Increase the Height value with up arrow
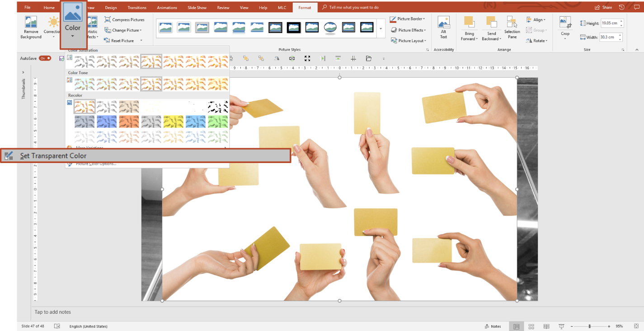The image size is (644, 331). point(621,21)
